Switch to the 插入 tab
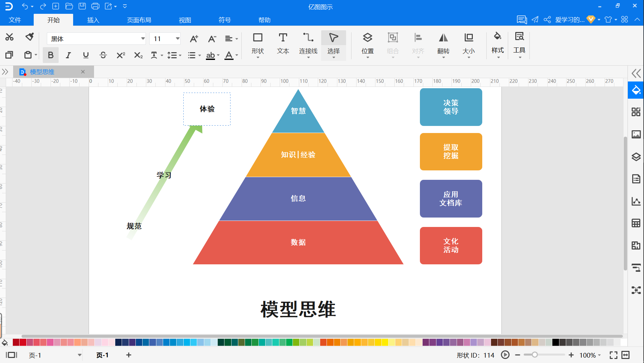 pos(93,20)
